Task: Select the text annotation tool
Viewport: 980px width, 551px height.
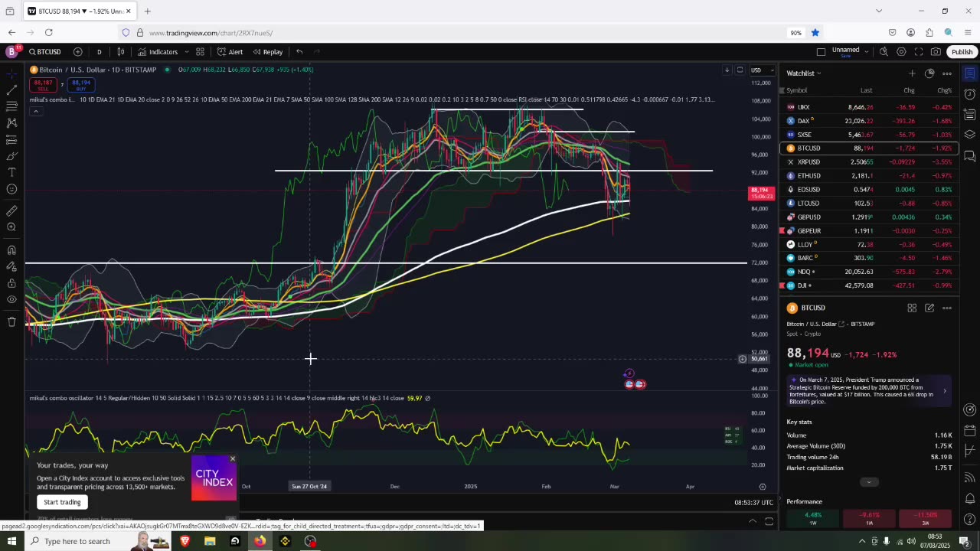Action: tap(11, 172)
